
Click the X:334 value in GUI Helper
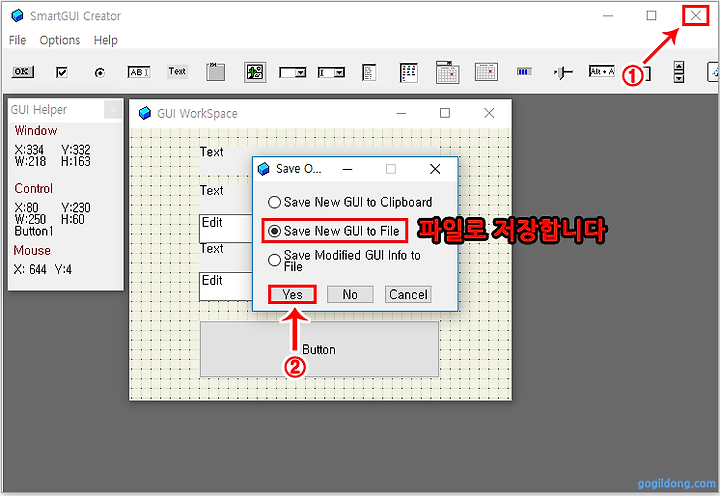pyautogui.click(x=29, y=150)
